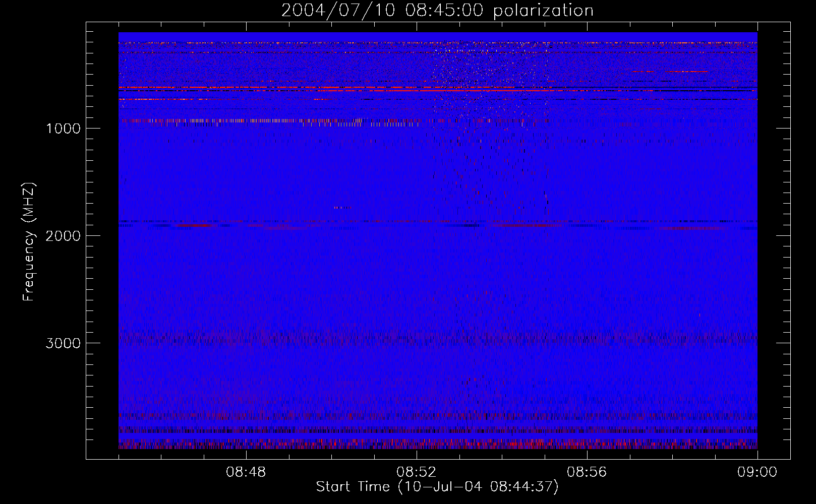The width and height of the screenshot is (816, 504).
Task: Click the 'Start Time (10-Jul-04 08:44:37)' label
Action: click(x=437, y=487)
